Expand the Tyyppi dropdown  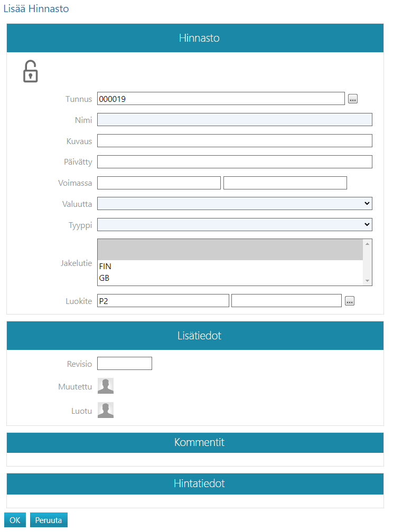click(x=235, y=225)
